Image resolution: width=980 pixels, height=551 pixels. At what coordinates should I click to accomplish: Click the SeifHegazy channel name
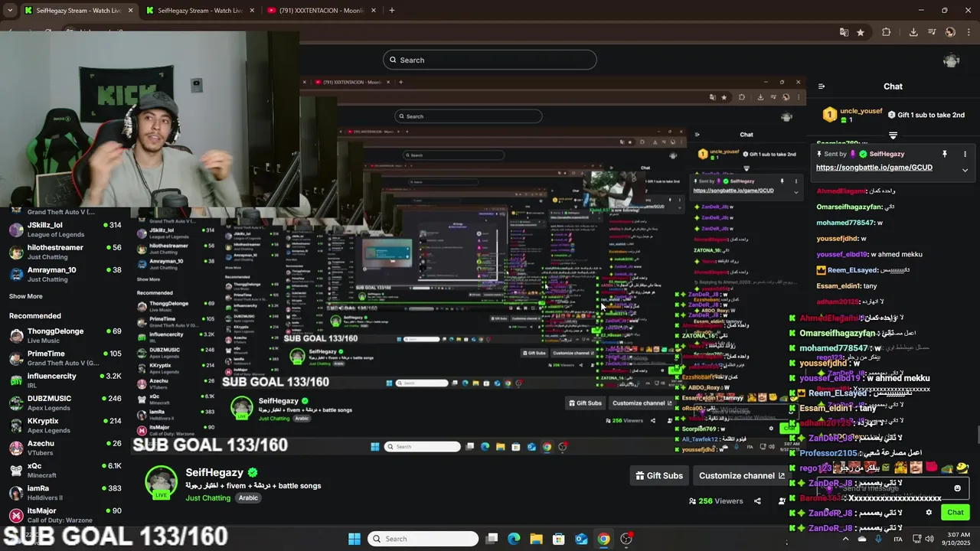tap(214, 472)
